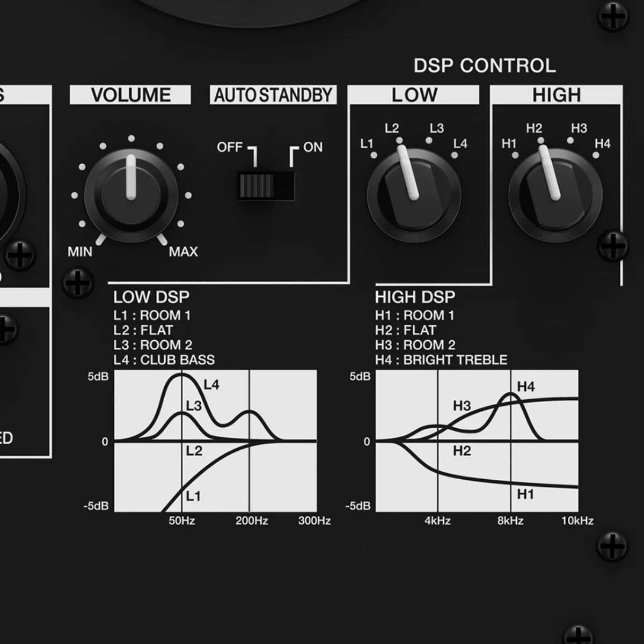Click the H4 : BRIGHT TREBLE legend text

(x=441, y=360)
